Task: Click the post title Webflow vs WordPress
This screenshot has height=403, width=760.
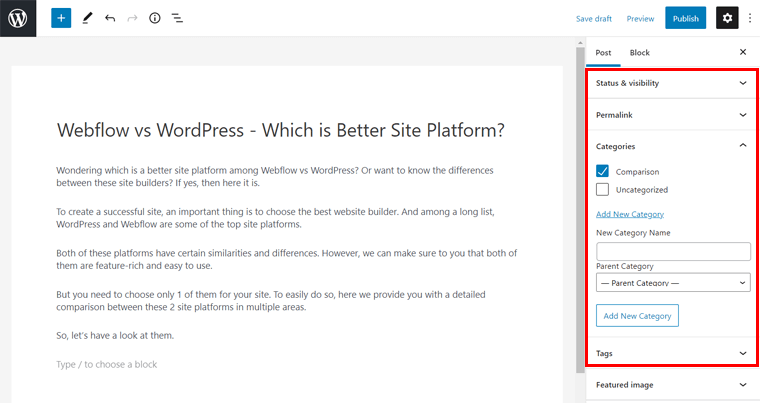Action: 280,130
